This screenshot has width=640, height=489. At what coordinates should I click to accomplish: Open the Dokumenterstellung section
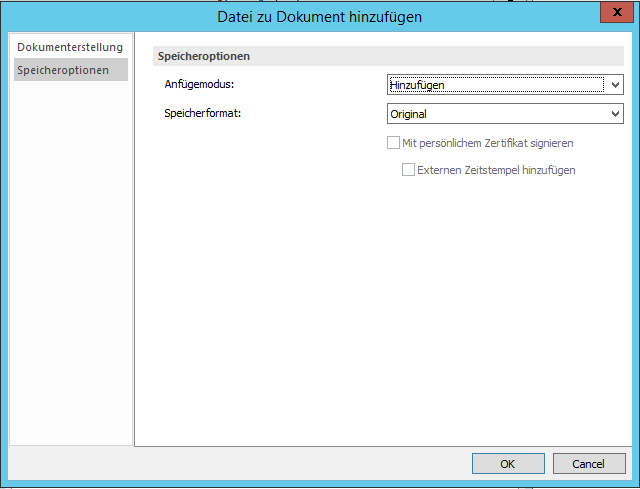pos(70,47)
